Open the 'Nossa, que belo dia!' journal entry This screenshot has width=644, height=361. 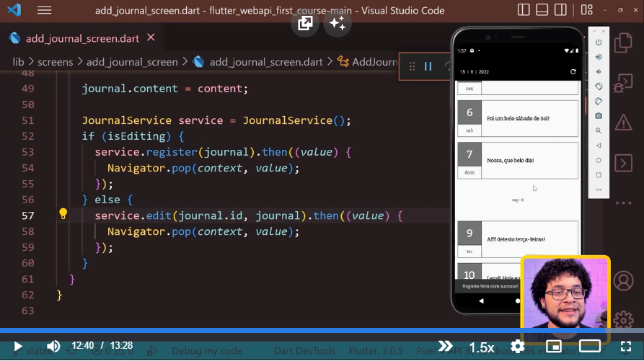click(x=531, y=161)
